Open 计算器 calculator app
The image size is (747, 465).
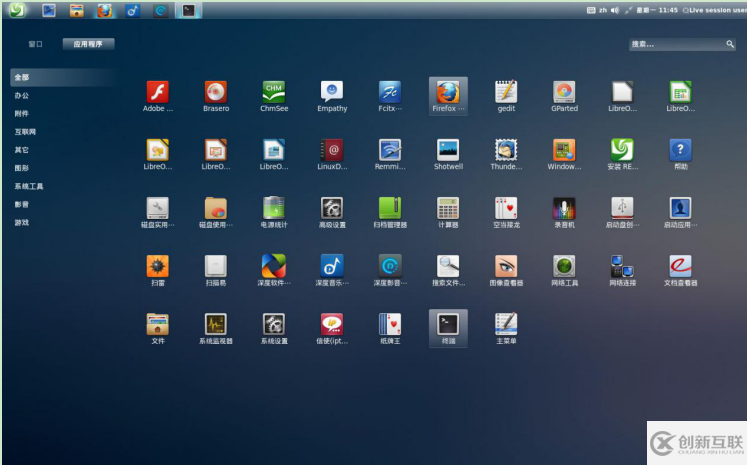tap(448, 208)
